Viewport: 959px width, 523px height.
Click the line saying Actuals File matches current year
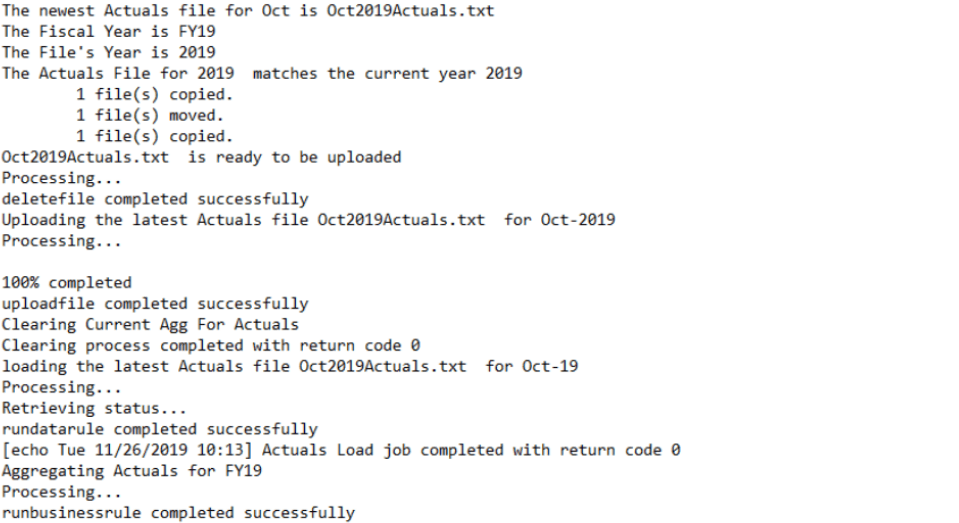point(261,73)
